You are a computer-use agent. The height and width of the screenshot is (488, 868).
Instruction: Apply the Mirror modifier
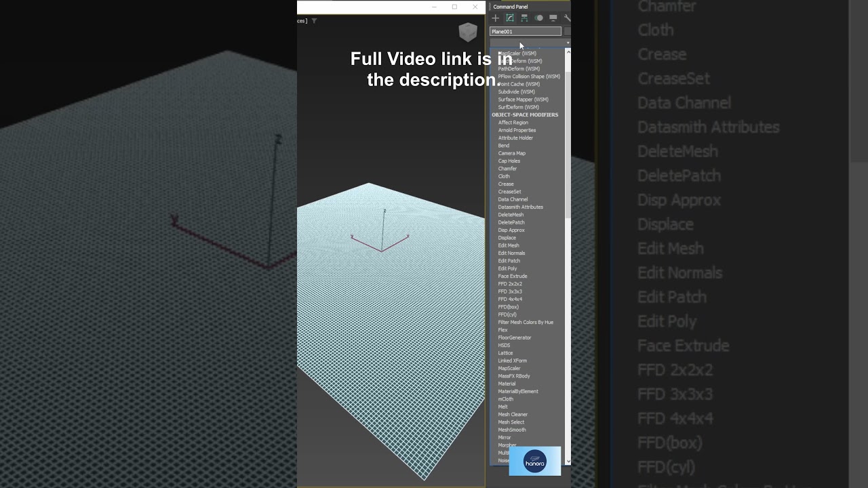[505, 437]
